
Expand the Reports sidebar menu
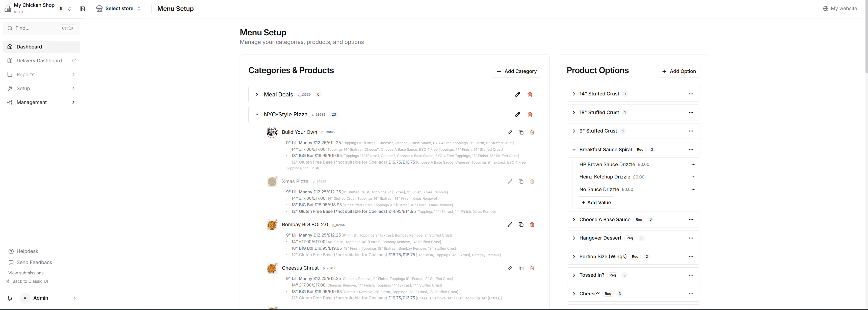41,74
